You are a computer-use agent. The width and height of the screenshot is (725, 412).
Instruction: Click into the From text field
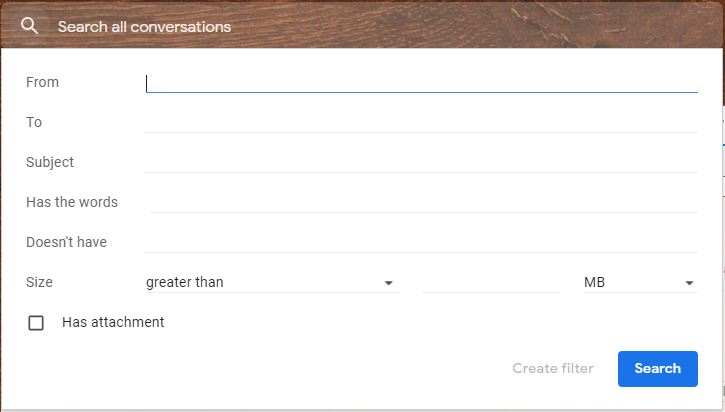[421, 83]
